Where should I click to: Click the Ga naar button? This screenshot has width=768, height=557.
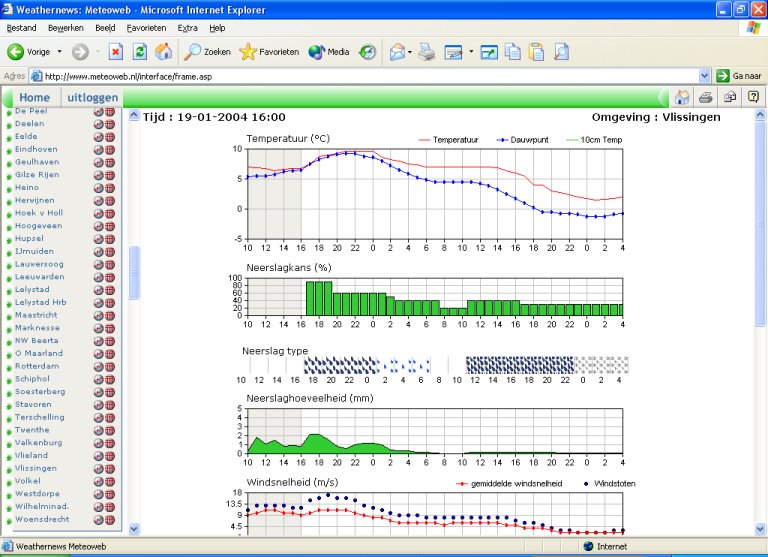click(x=739, y=76)
